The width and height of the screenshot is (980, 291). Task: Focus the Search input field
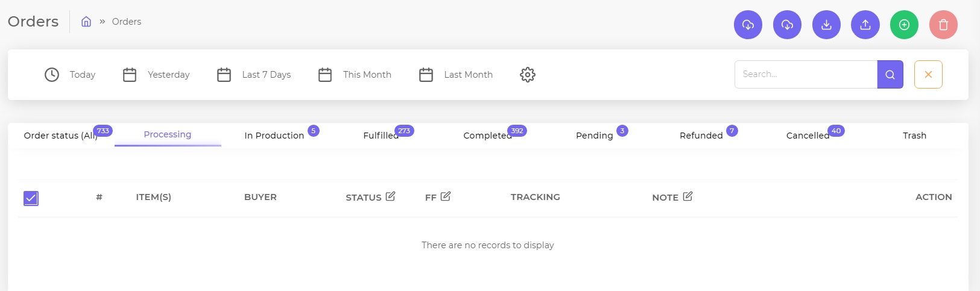tap(806, 75)
